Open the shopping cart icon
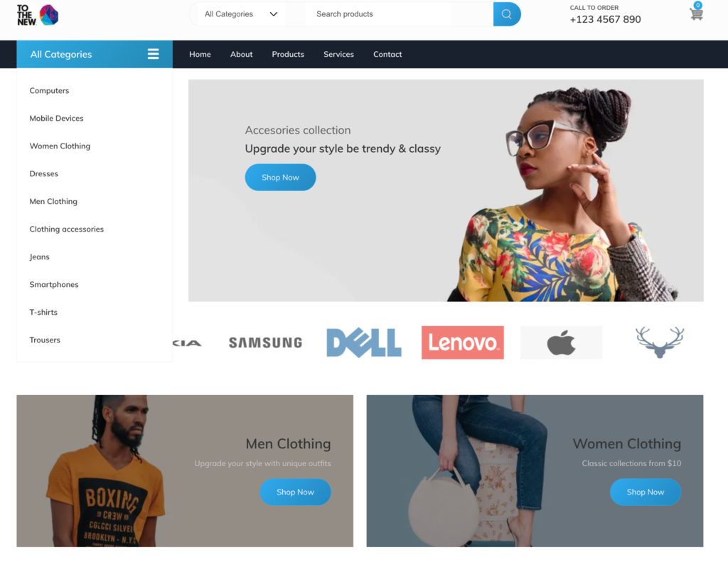This screenshot has height=567, width=728. point(696,13)
